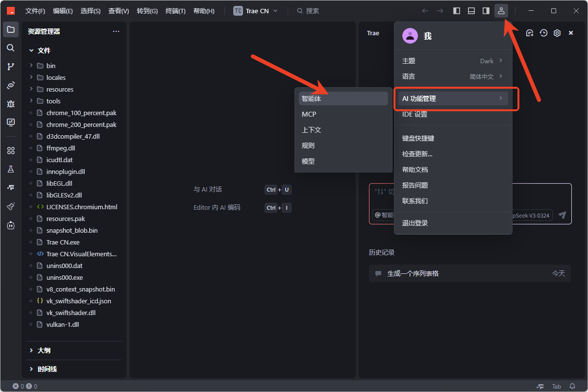Close the Trae chat panel
The width and height of the screenshot is (588, 392).
click(571, 33)
